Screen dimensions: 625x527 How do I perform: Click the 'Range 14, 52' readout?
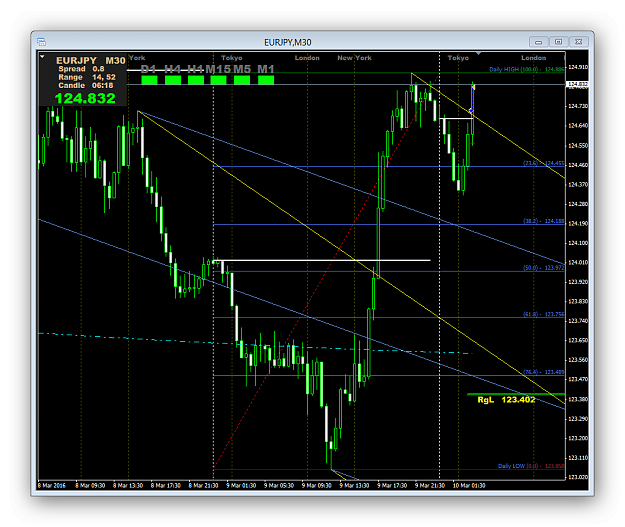pos(87,77)
